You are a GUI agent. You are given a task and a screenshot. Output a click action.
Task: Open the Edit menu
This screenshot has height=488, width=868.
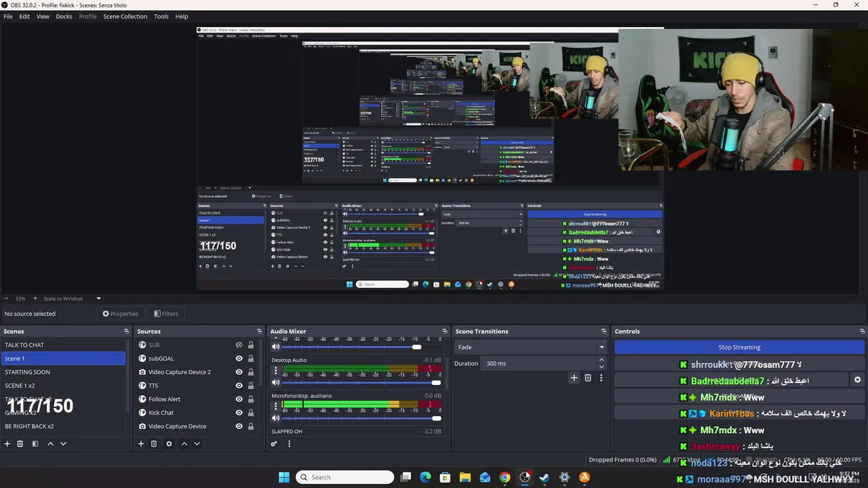pos(24,16)
